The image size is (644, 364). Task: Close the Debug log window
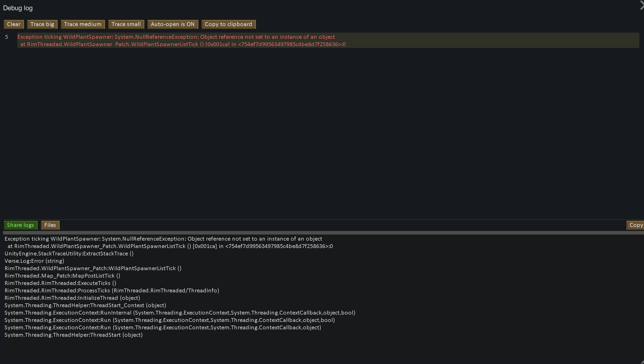642,5
